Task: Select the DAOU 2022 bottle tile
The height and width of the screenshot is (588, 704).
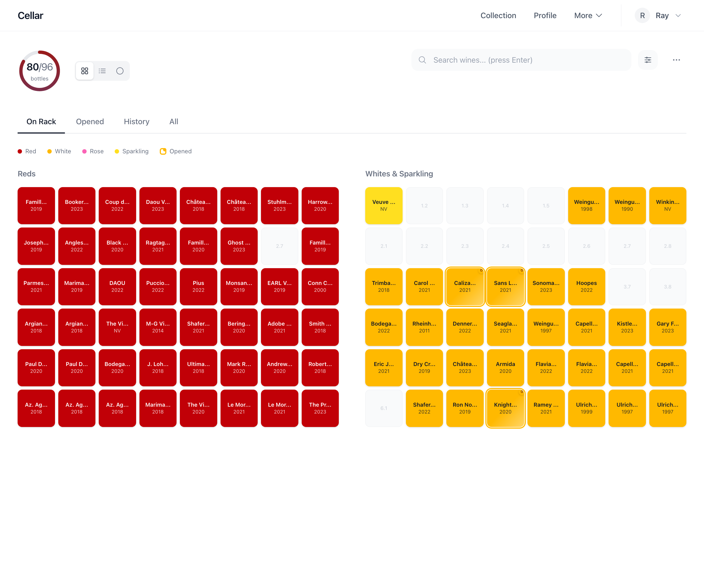Action: [117, 287]
